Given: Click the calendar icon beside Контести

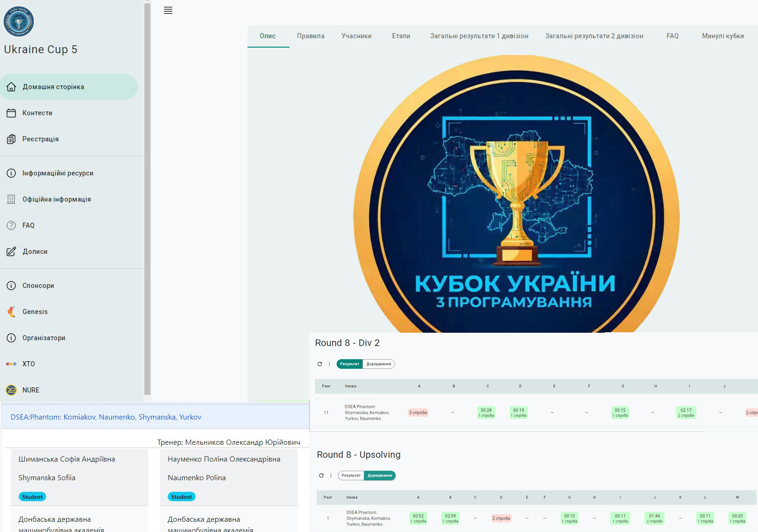Looking at the screenshot, I should (11, 113).
